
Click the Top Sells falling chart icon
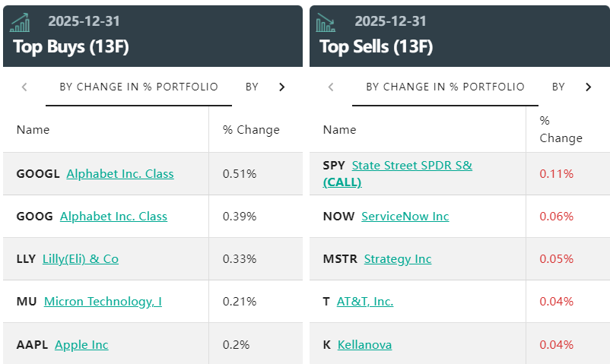click(326, 23)
